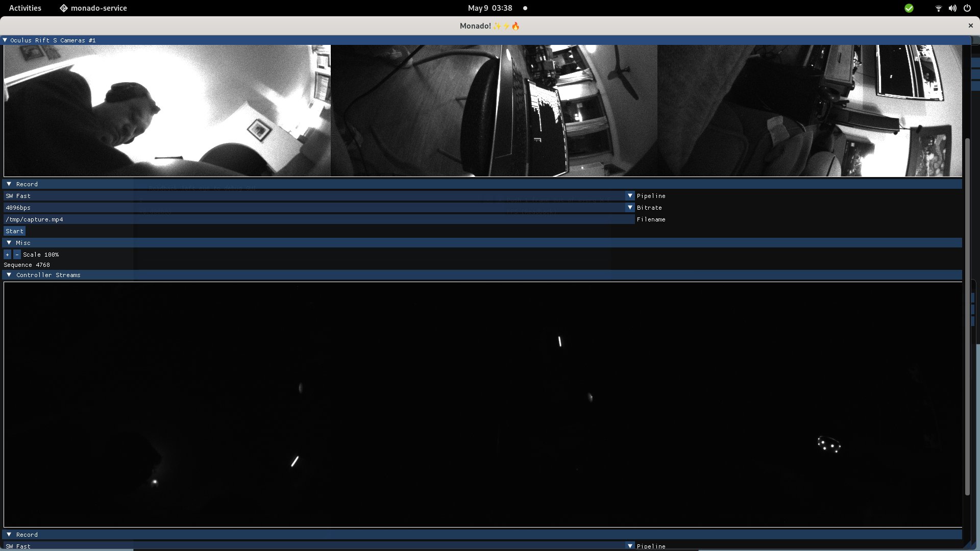This screenshot has height=551, width=980.
Task: Collapse the Controller Streams section
Action: [9, 275]
